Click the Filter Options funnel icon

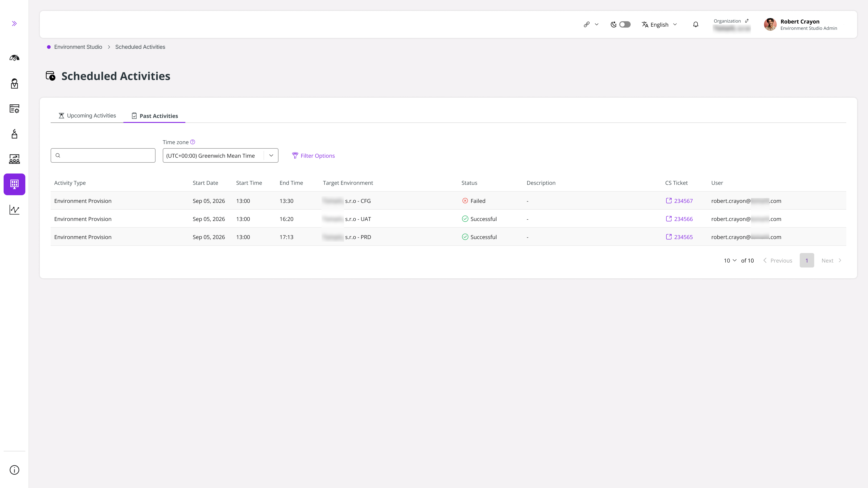click(x=295, y=155)
